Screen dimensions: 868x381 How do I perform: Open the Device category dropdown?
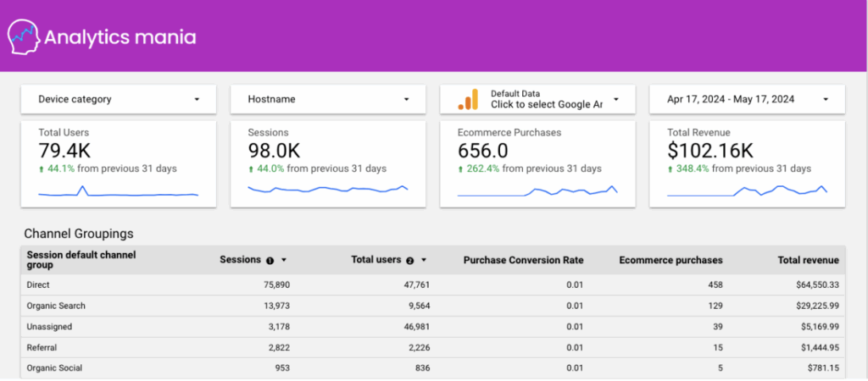pos(119,99)
